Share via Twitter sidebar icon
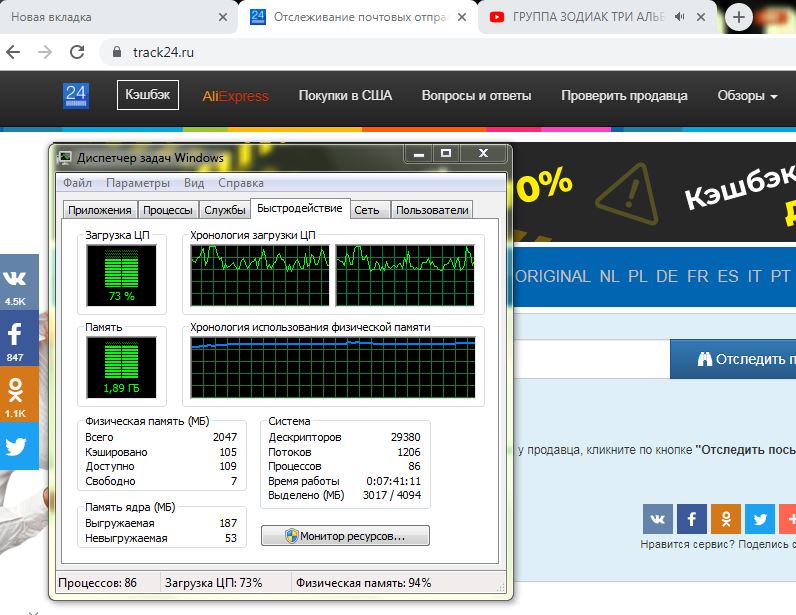The image size is (796, 615). (x=19, y=446)
